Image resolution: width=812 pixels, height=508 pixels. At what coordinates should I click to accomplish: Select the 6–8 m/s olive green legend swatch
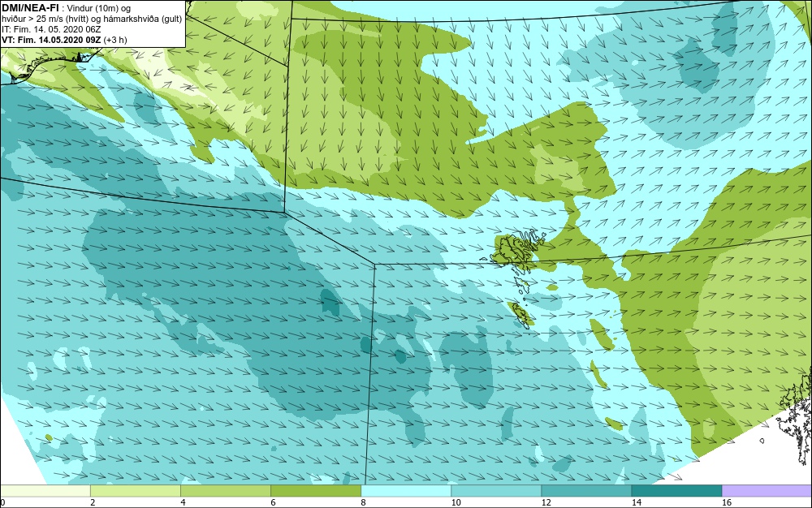315,490
